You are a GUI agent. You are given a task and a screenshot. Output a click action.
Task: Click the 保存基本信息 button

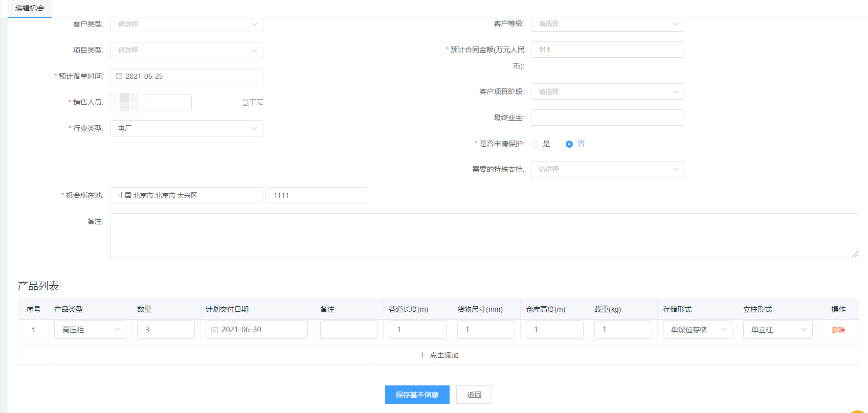[417, 395]
